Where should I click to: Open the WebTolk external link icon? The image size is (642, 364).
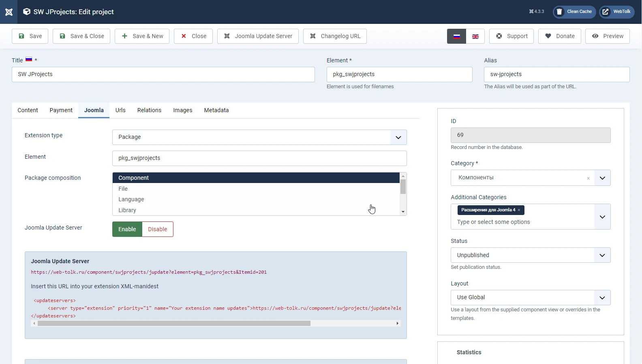[606, 12]
